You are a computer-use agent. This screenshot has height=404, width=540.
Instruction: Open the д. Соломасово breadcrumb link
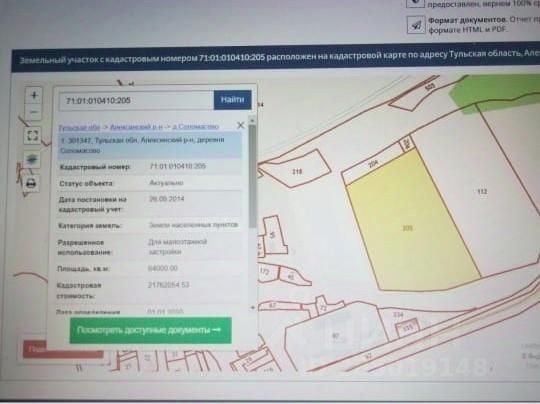(x=196, y=126)
